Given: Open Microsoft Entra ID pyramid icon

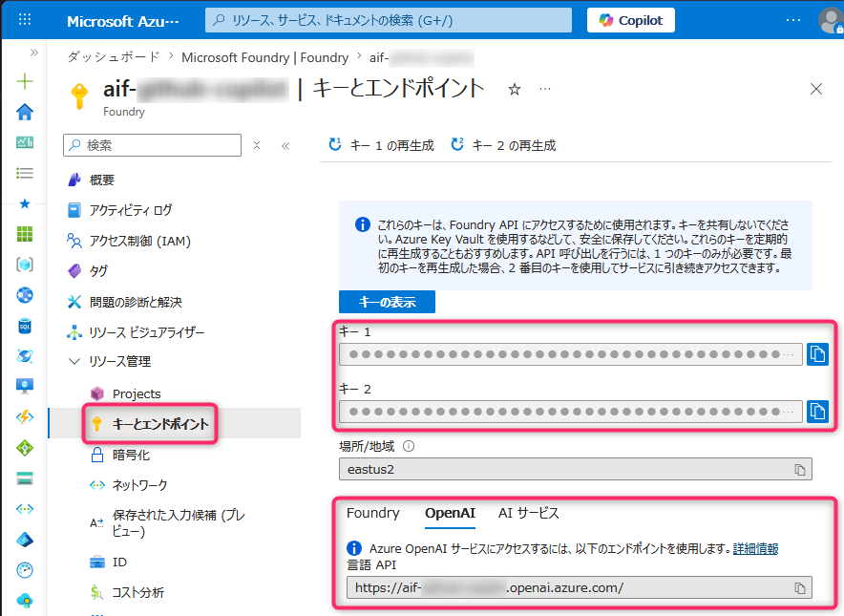Looking at the screenshot, I should pyautogui.click(x=25, y=540).
